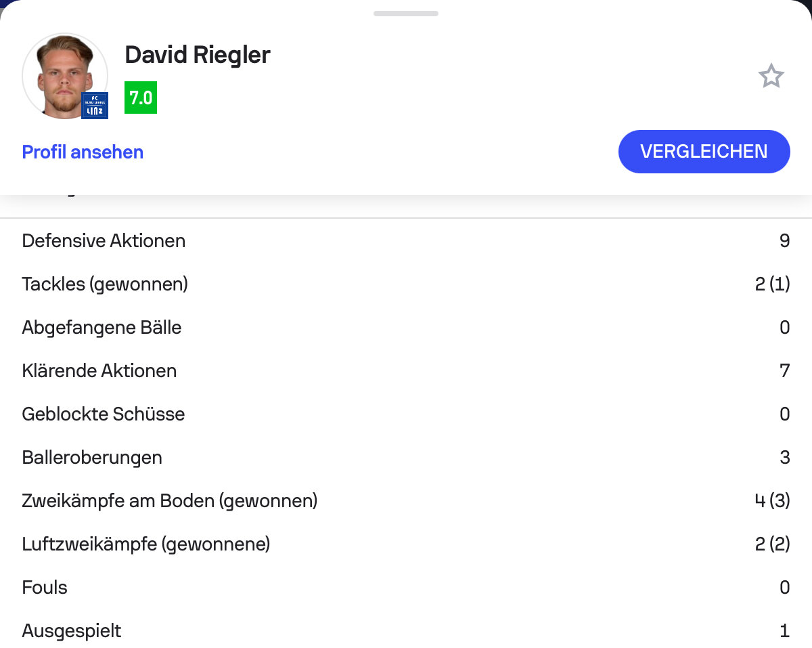Open David Riegler's profile photo
This screenshot has width=812, height=648.
point(65,76)
